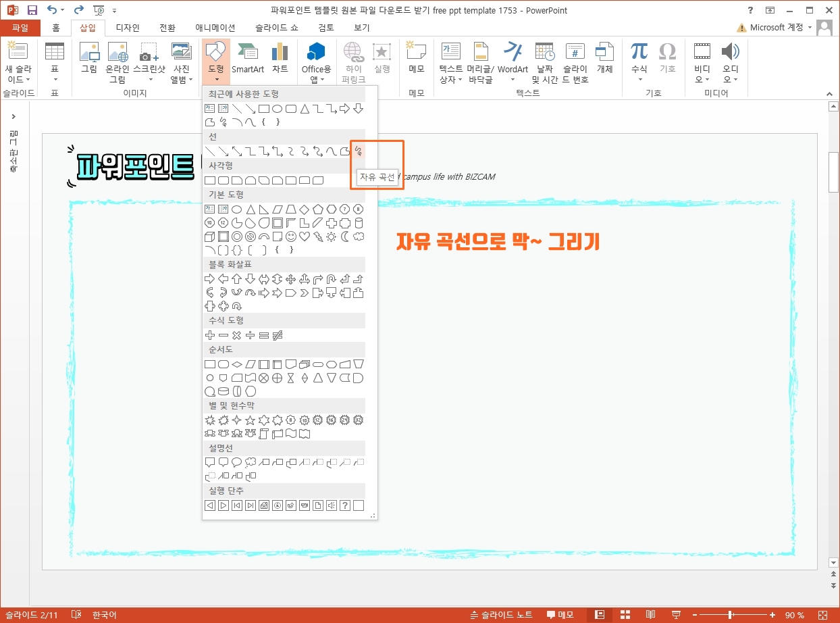
Task: Expand the collapsed thumbnail pane arrow
Action: pos(14,116)
